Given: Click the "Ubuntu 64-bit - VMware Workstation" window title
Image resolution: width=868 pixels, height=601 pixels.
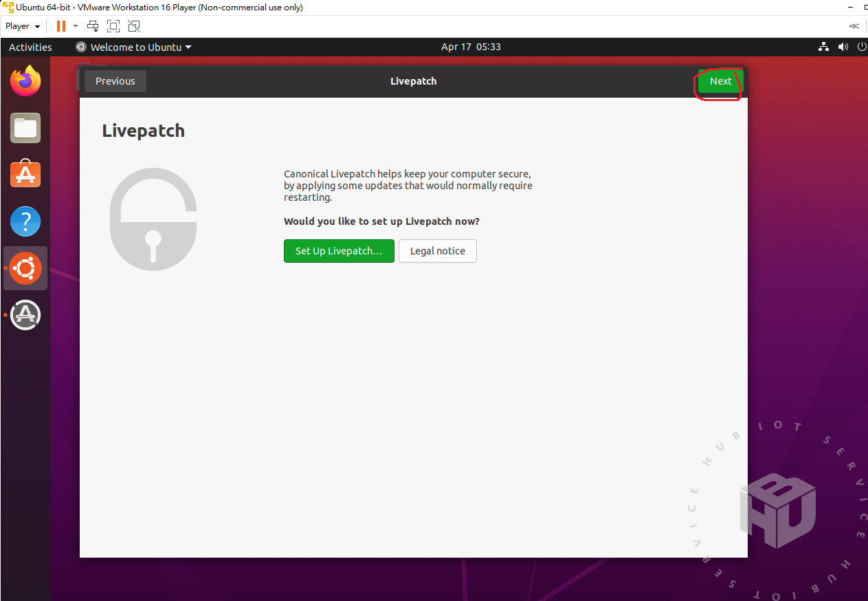Looking at the screenshot, I should tap(159, 7).
